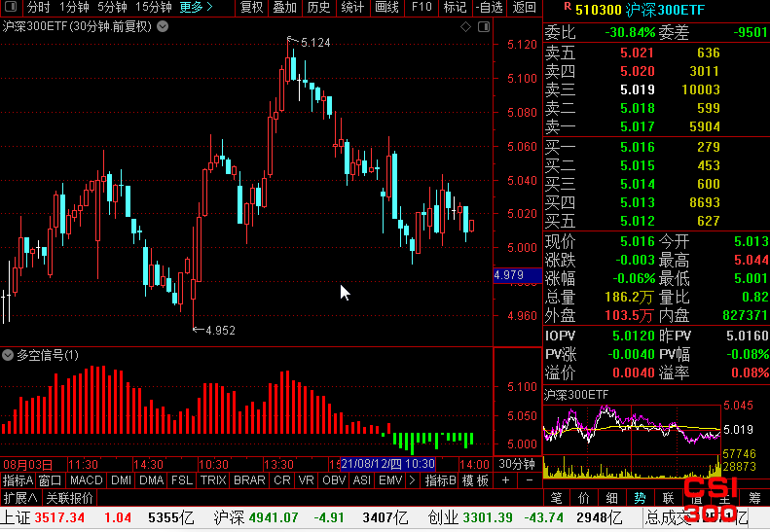Open the 模板 template menu
Screen dimensions: 770x532
(x=475, y=480)
